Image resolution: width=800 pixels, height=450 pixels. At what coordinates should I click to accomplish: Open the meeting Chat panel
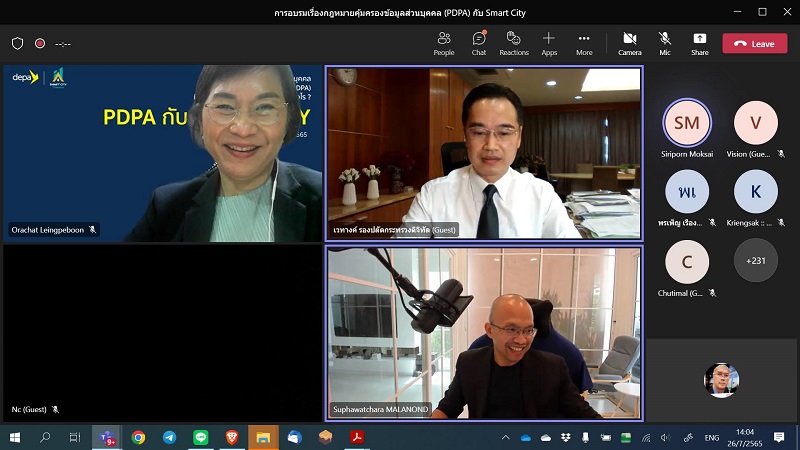point(479,43)
